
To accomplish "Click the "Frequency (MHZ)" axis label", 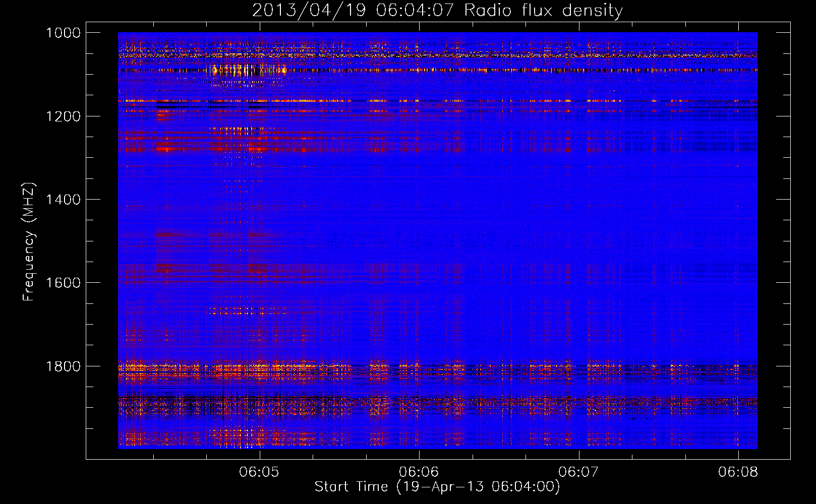I will (x=29, y=242).
